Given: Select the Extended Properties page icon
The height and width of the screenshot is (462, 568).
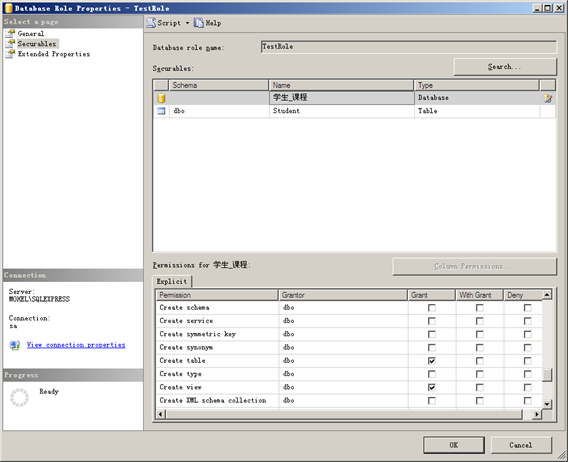Looking at the screenshot, I should click(10, 54).
